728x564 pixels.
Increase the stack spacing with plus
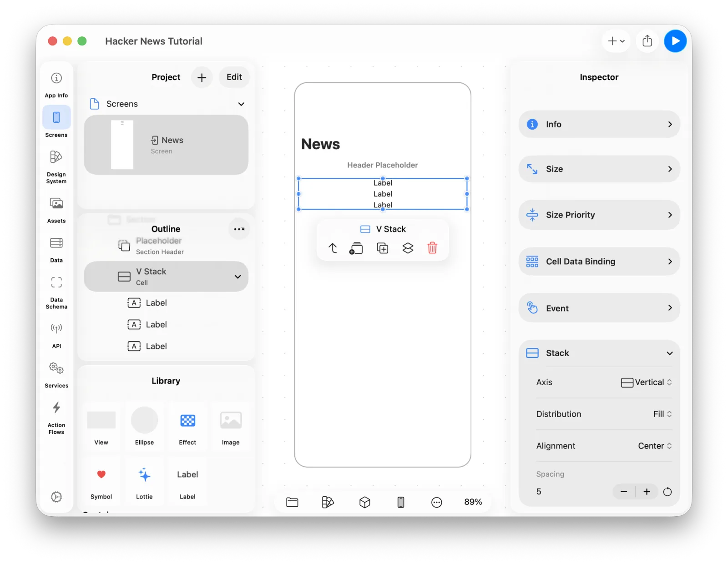[647, 492]
